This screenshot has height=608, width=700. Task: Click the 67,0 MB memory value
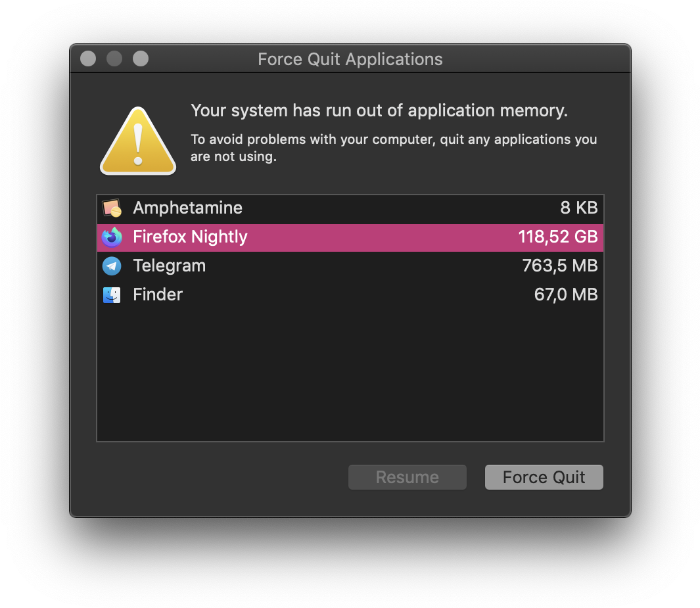coord(566,294)
